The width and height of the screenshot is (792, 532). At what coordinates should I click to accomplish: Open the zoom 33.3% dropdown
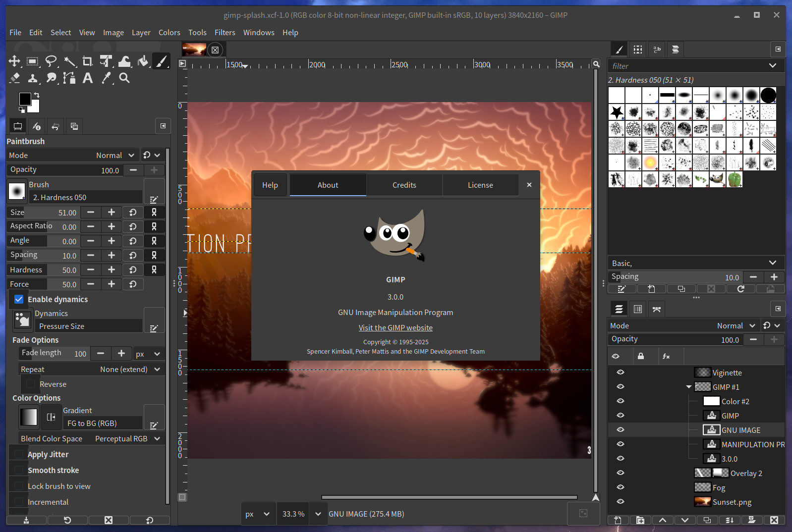318,514
